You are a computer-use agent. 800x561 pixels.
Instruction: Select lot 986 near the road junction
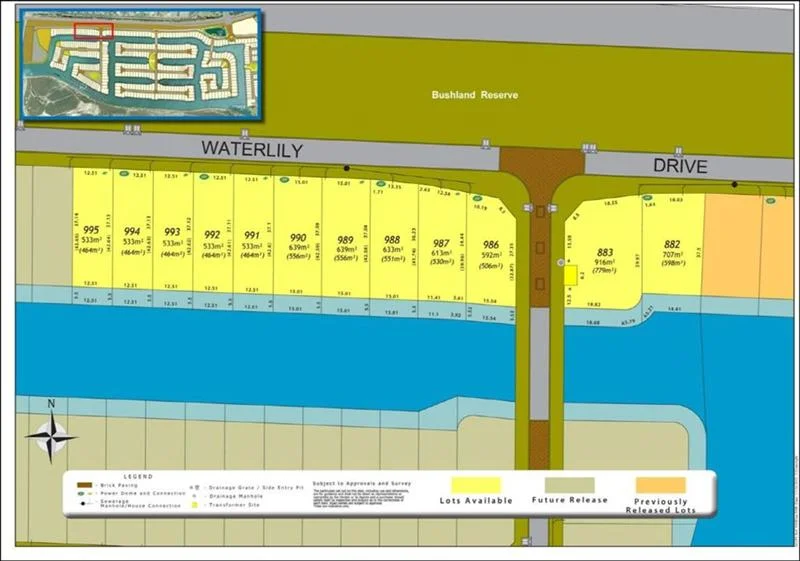(491, 250)
